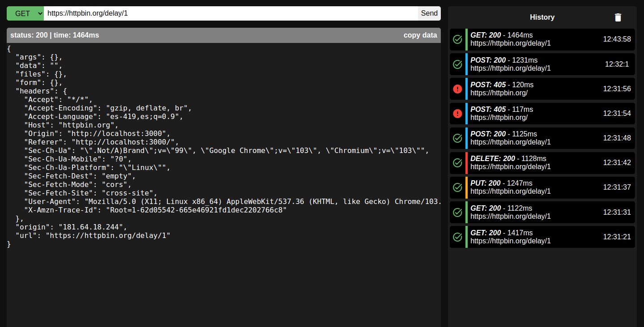Click the "User-Agent" response line
This screenshot has height=327, width=644.
pos(232,202)
